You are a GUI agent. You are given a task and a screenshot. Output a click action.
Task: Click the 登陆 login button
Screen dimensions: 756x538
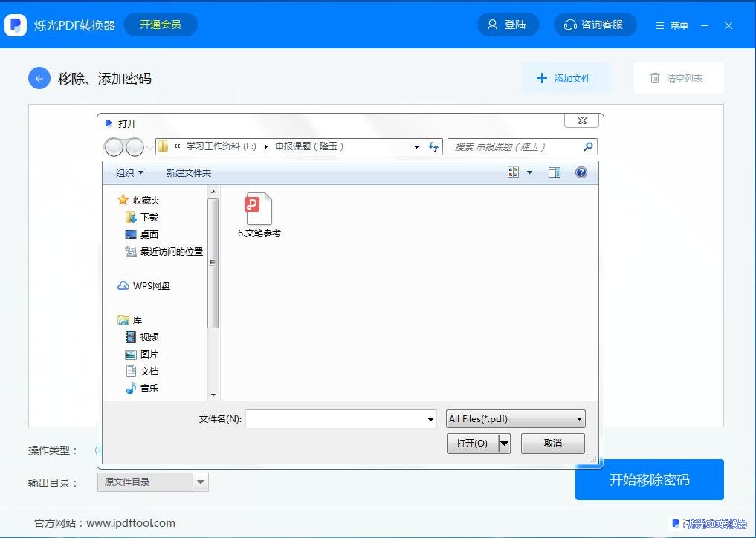pyautogui.click(x=507, y=25)
